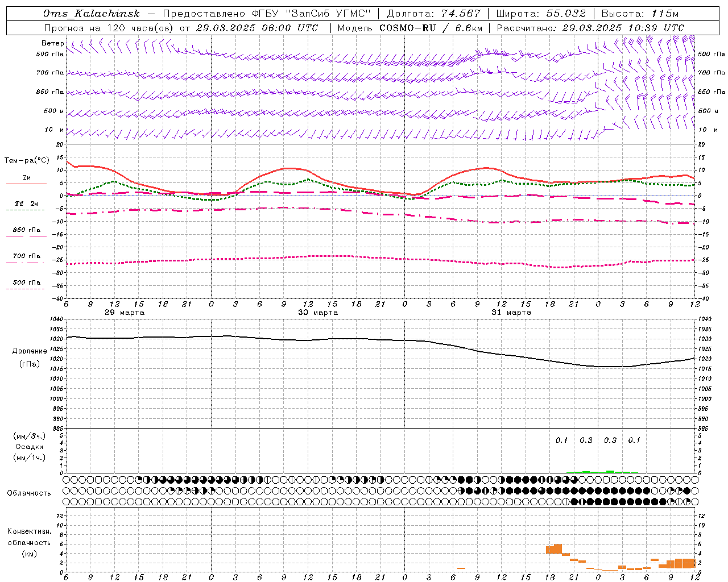This screenshot has width=728, height=582.
Task: Click the longitude value Долгота: 74.567
Action: coord(434,14)
